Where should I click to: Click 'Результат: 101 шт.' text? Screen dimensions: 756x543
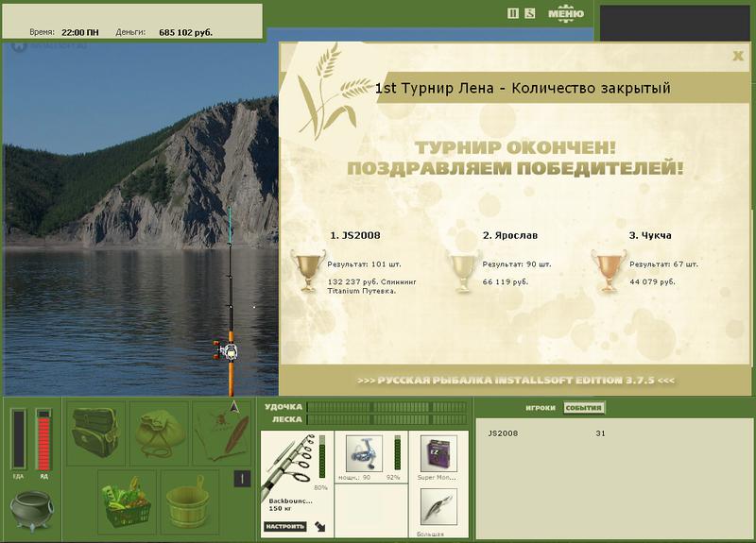364,264
